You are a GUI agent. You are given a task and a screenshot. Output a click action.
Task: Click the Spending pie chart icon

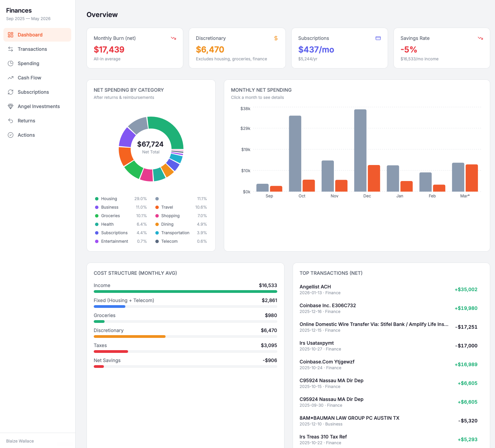(x=11, y=63)
